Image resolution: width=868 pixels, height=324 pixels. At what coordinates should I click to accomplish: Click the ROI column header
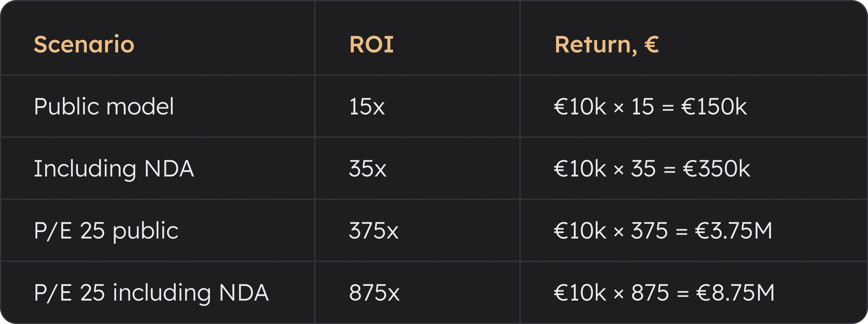point(371,44)
